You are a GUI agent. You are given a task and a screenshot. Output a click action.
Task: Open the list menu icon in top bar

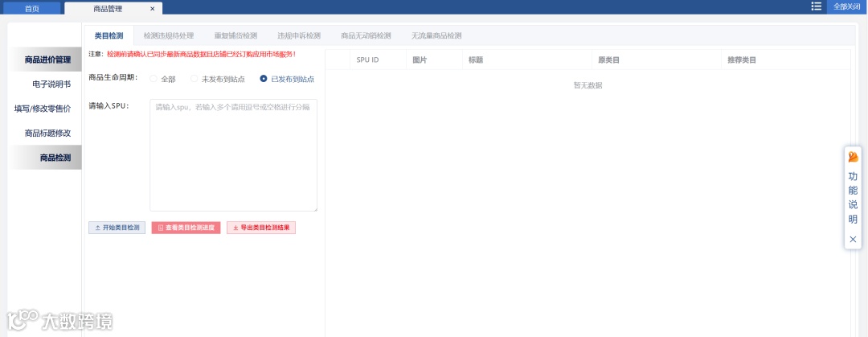click(x=816, y=6)
